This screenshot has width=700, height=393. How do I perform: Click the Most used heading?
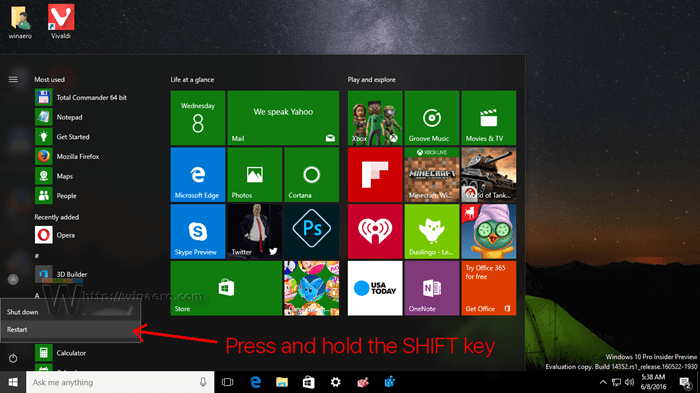(50, 79)
